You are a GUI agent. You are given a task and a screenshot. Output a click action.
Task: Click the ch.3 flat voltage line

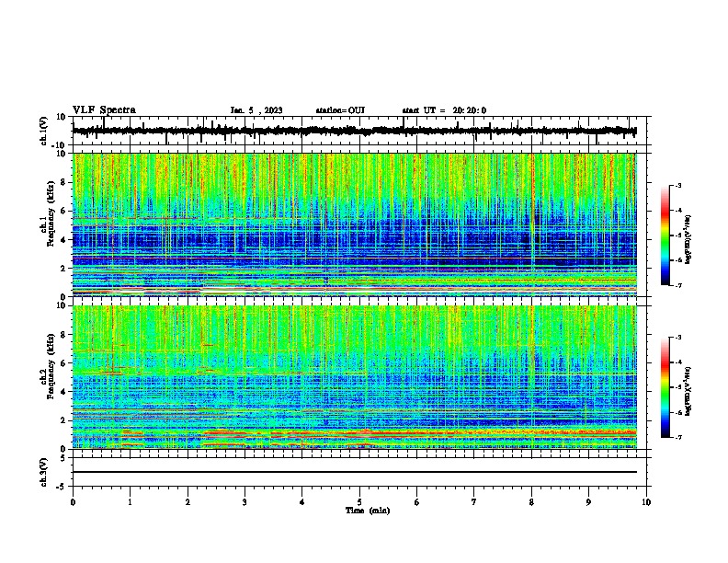354,472
